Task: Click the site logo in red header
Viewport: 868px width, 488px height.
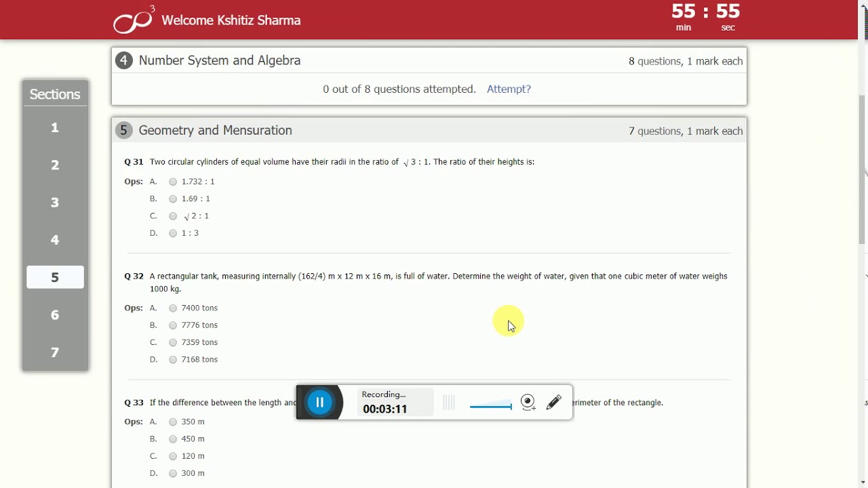Action: pyautogui.click(x=134, y=20)
